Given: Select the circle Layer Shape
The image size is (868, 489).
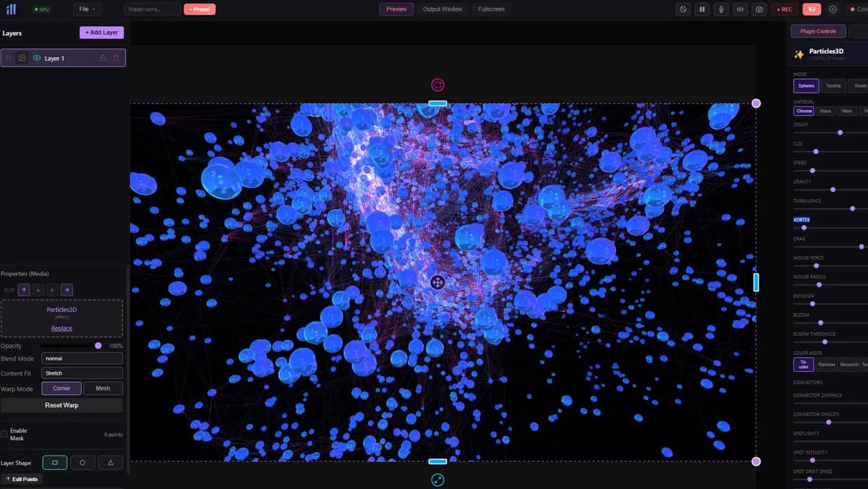Looking at the screenshot, I should point(82,462).
